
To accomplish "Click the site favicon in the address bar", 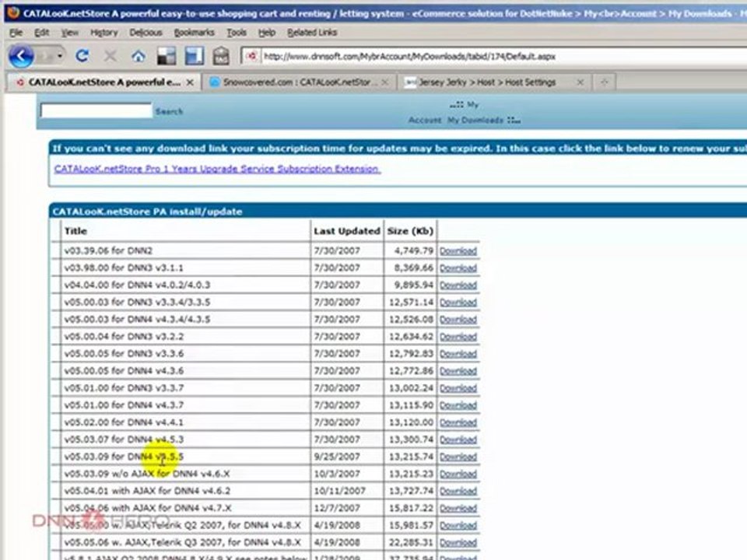I will click(251, 56).
